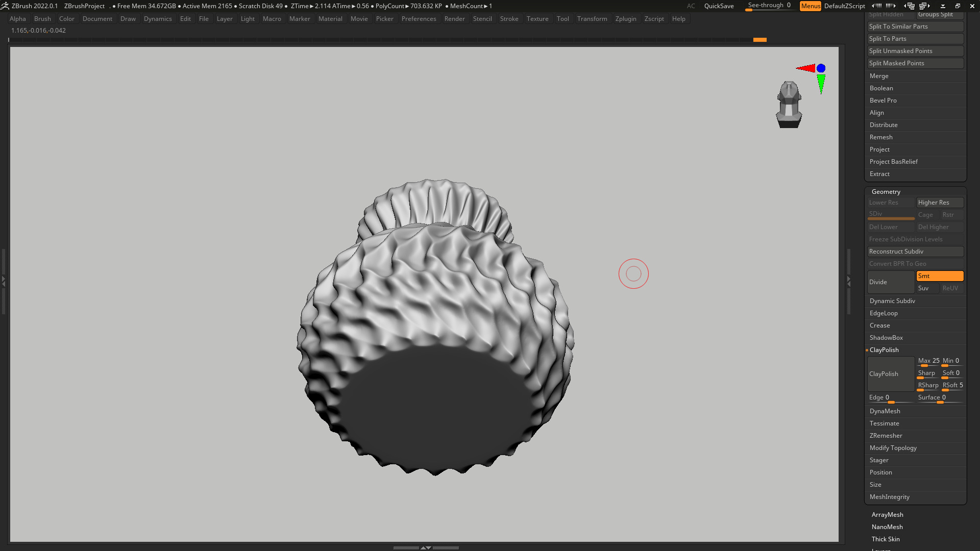
Task: Open the Document menu
Action: tap(97, 19)
